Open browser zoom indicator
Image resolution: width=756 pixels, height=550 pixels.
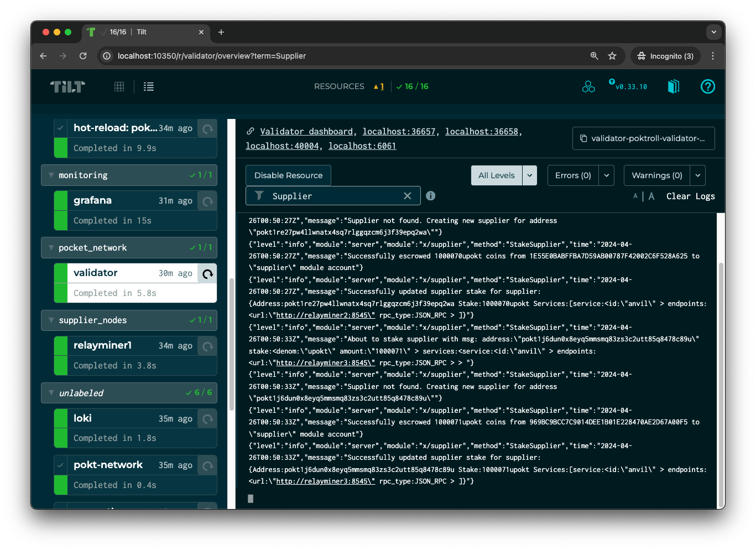pyautogui.click(x=595, y=56)
